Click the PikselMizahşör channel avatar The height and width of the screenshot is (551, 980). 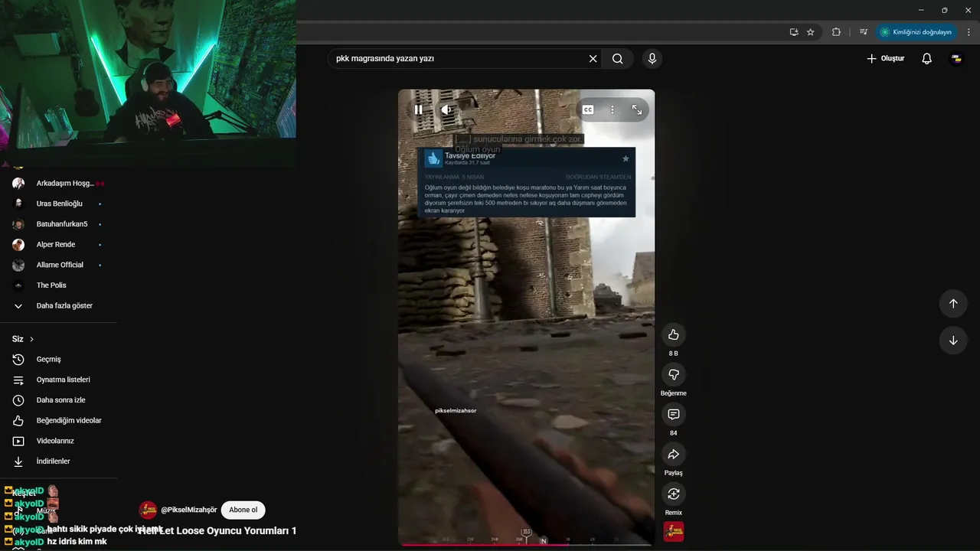point(148,510)
